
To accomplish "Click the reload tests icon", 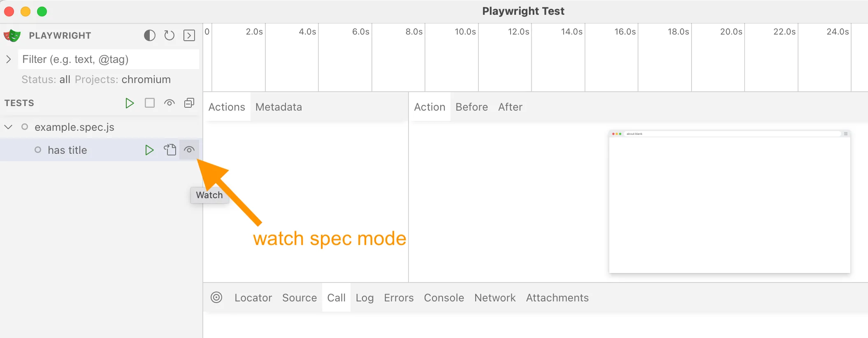I will (x=169, y=36).
